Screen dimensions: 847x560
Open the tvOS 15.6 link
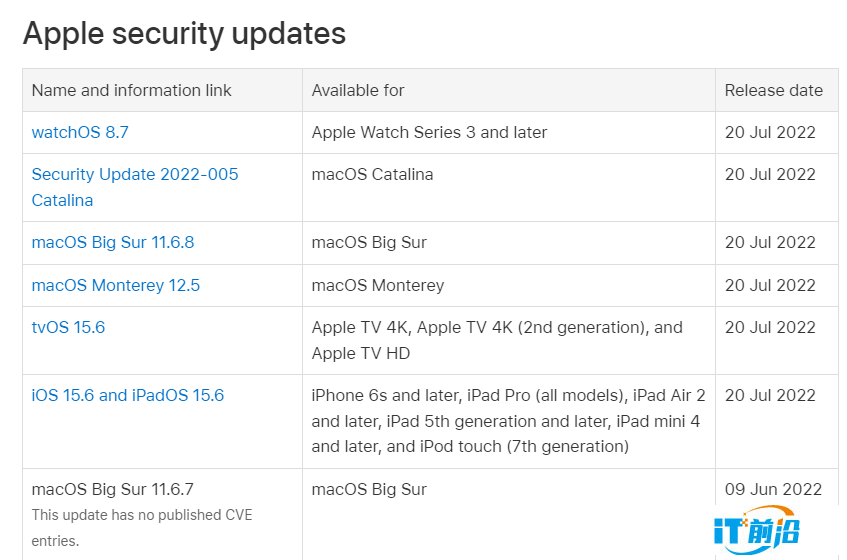(x=68, y=327)
